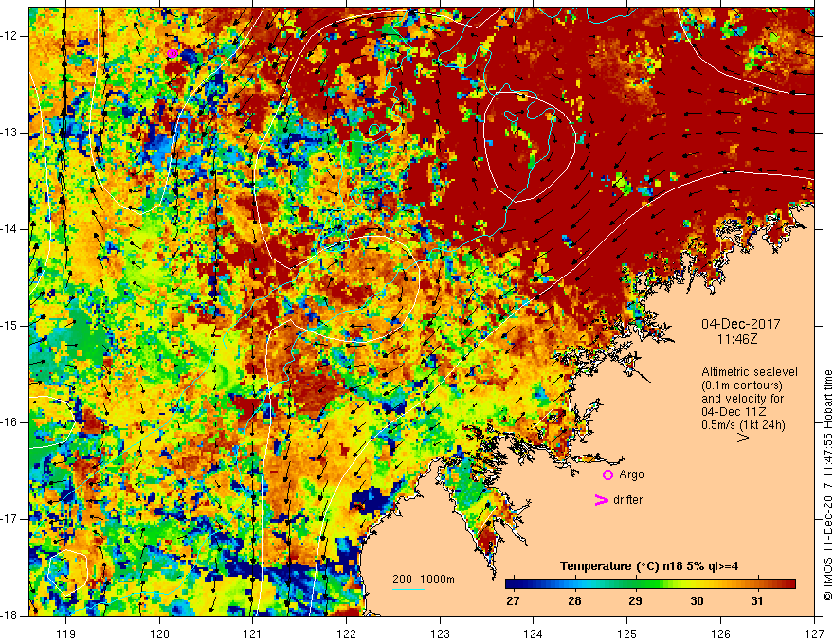Click longitude label 124 on bottom axis
This screenshot has width=834, height=644.
click(x=534, y=634)
